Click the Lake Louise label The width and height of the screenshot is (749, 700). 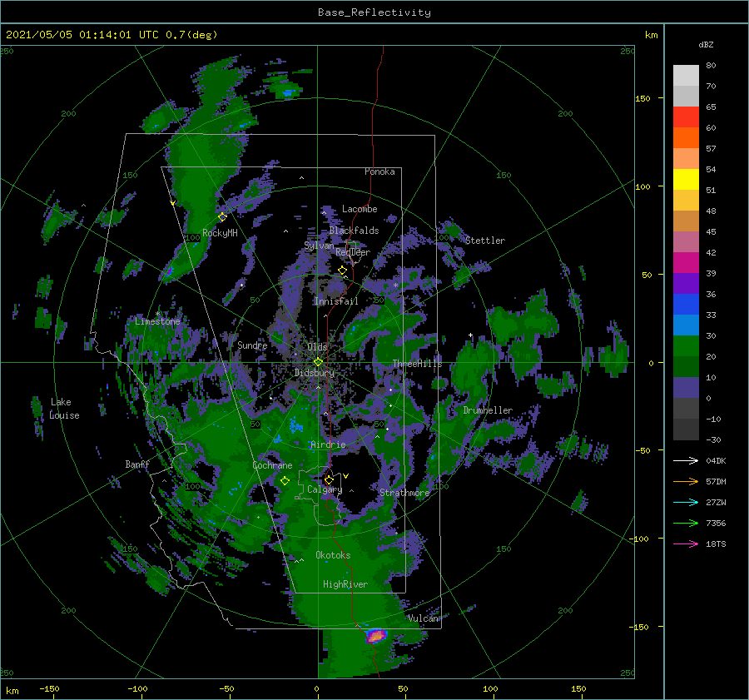coord(64,409)
